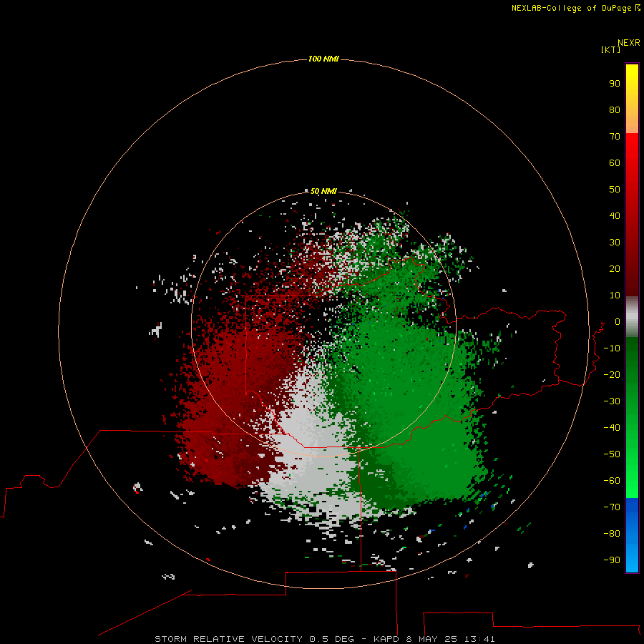
Task: Click the KAPD radar site identifier
Action: (386, 639)
